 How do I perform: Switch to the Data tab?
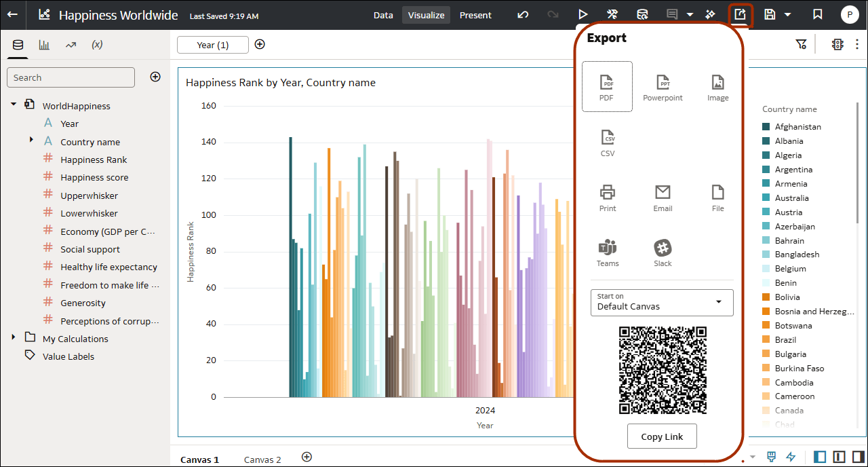(x=383, y=14)
